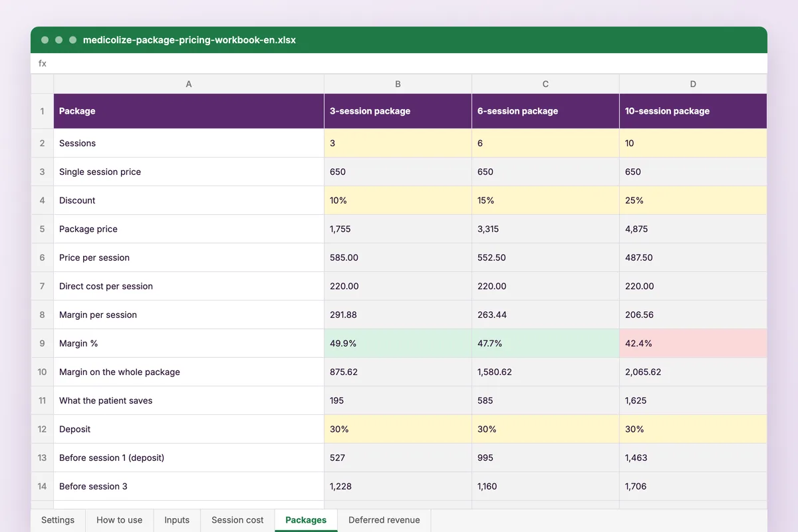Select column D header
798x532 pixels.
point(693,84)
